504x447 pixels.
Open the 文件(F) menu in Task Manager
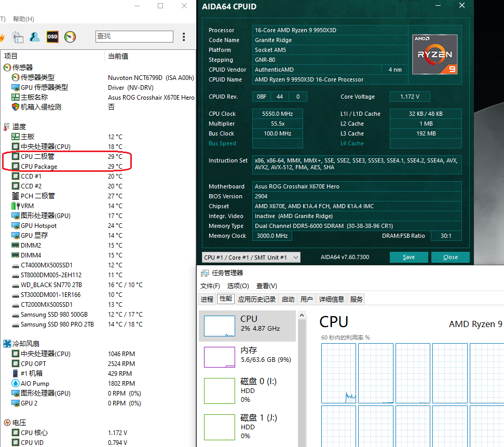point(210,286)
